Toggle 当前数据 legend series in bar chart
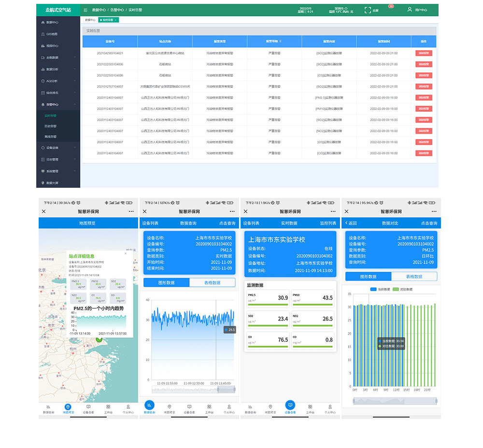The height and width of the screenshot is (448, 483). coord(380,289)
